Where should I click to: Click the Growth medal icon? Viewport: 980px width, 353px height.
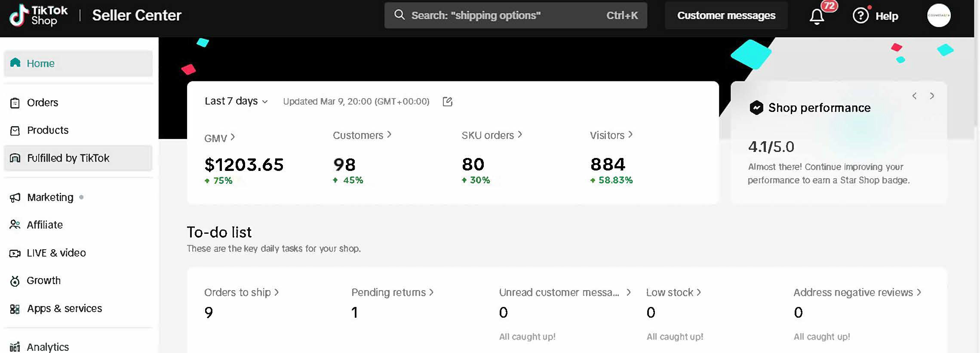[x=15, y=281]
